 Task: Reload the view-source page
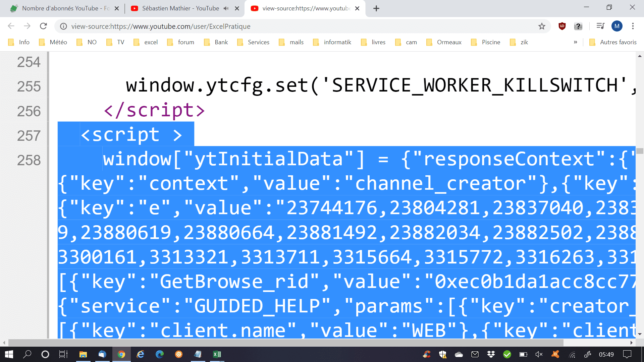pyautogui.click(x=43, y=26)
